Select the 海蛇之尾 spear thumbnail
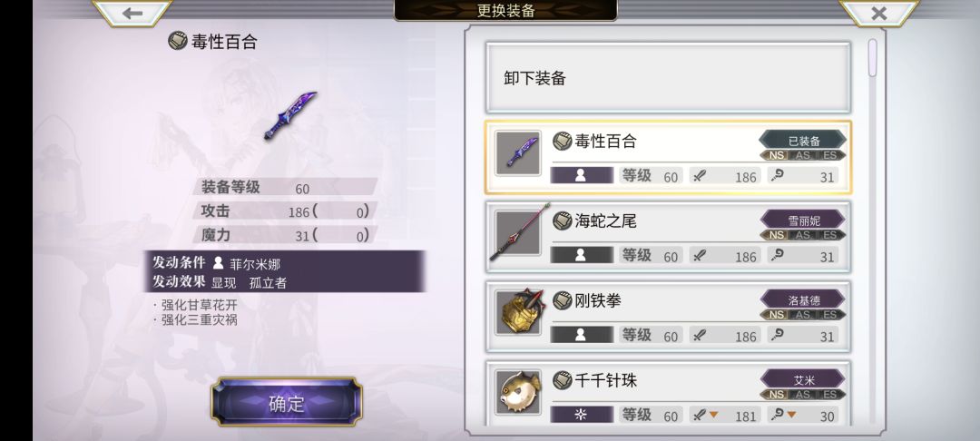 click(x=518, y=232)
